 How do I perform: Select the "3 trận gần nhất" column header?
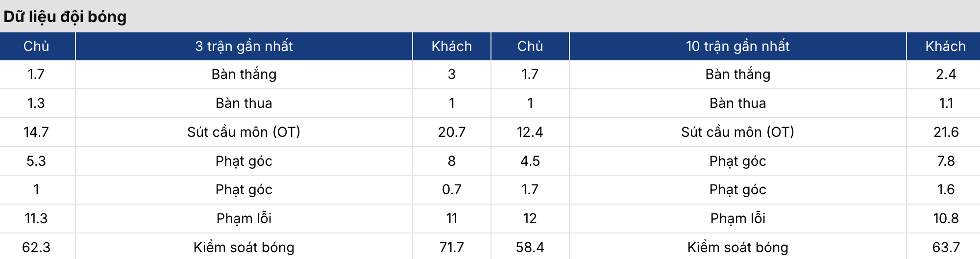click(244, 46)
